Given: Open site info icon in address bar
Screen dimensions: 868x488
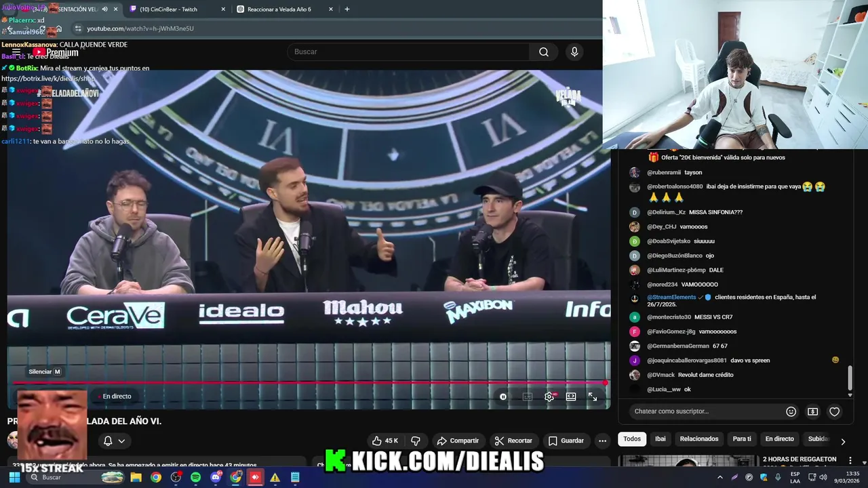Looking at the screenshot, I should pos(78,28).
